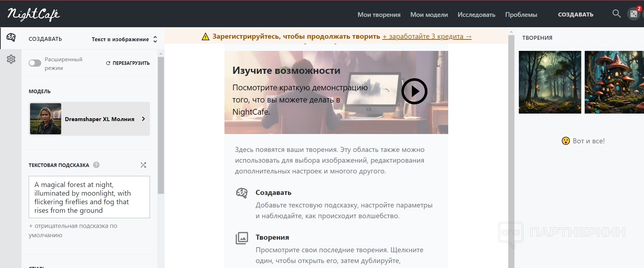Click the Dreamshaper model preview image
Viewport: 644px width, 268px height.
(45, 119)
